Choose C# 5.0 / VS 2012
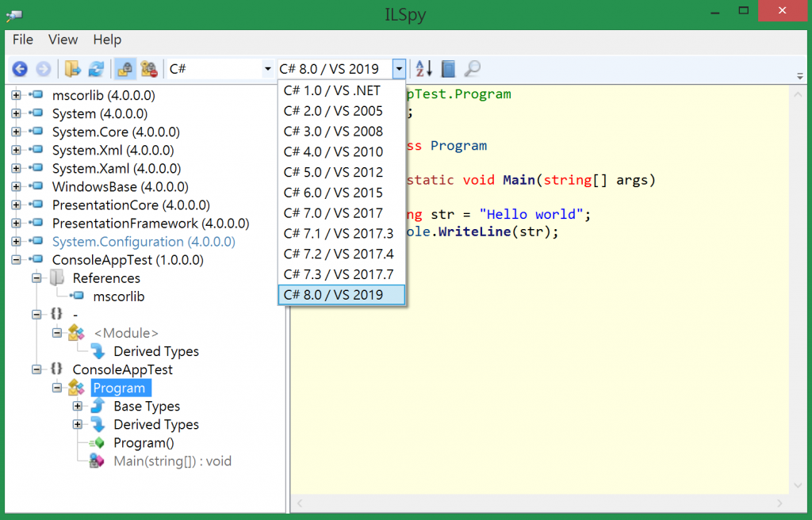This screenshot has height=520, width=812. coord(342,172)
